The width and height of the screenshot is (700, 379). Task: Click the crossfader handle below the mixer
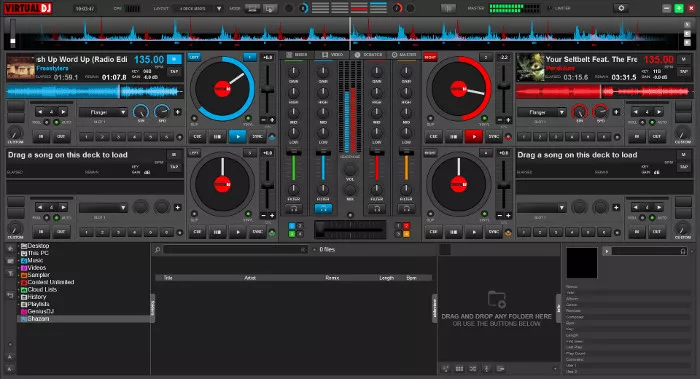320,229
